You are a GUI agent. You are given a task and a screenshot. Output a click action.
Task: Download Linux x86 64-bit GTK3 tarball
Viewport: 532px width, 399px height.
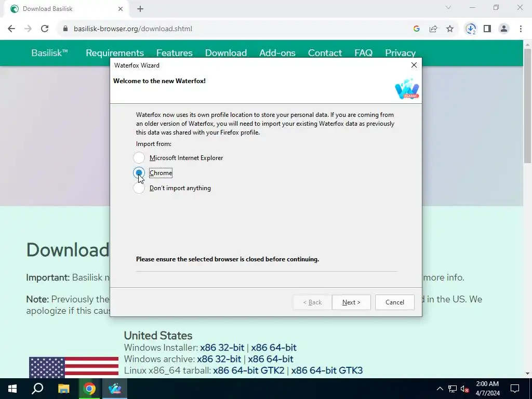pos(327,370)
